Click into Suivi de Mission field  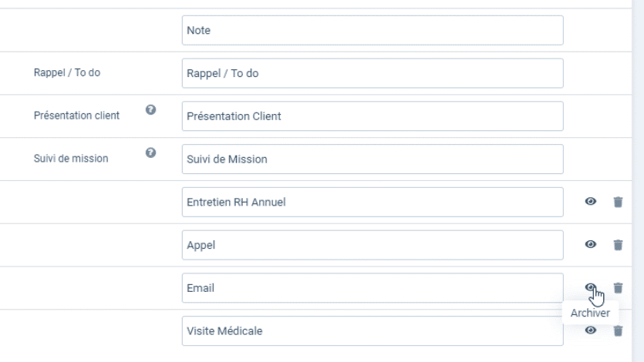[x=373, y=159]
